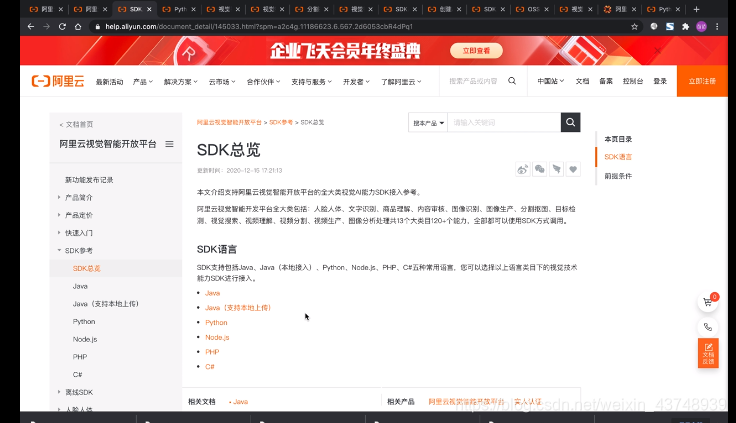Select Python in the sidebar

pyautogui.click(x=84, y=322)
